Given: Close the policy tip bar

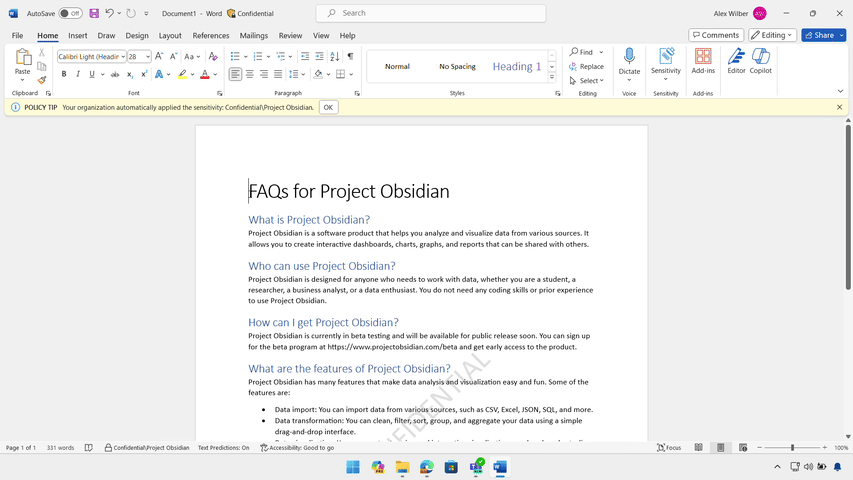Looking at the screenshot, I should [x=839, y=107].
